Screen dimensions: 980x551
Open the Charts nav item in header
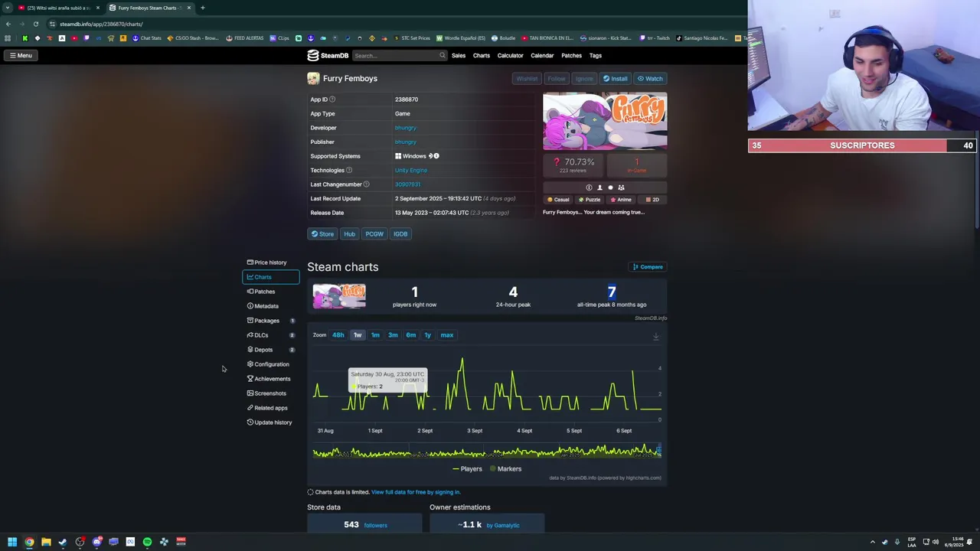[x=482, y=55]
